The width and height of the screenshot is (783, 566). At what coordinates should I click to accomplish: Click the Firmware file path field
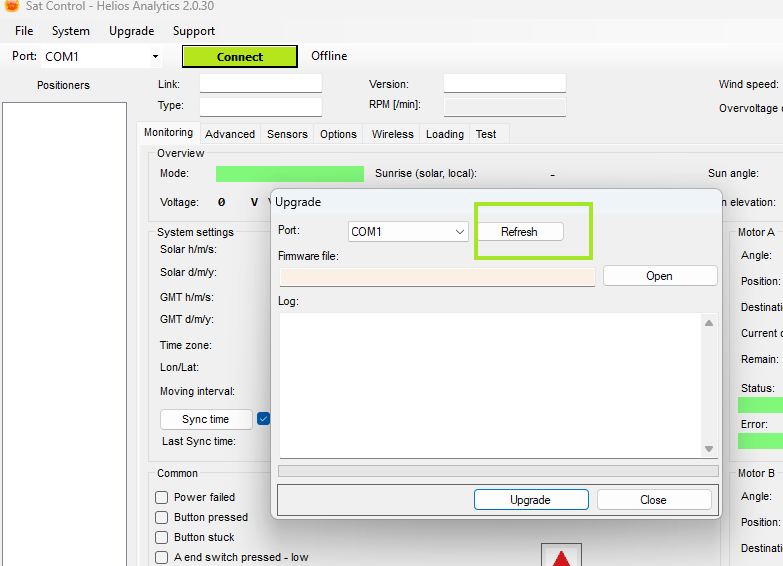pyautogui.click(x=437, y=277)
